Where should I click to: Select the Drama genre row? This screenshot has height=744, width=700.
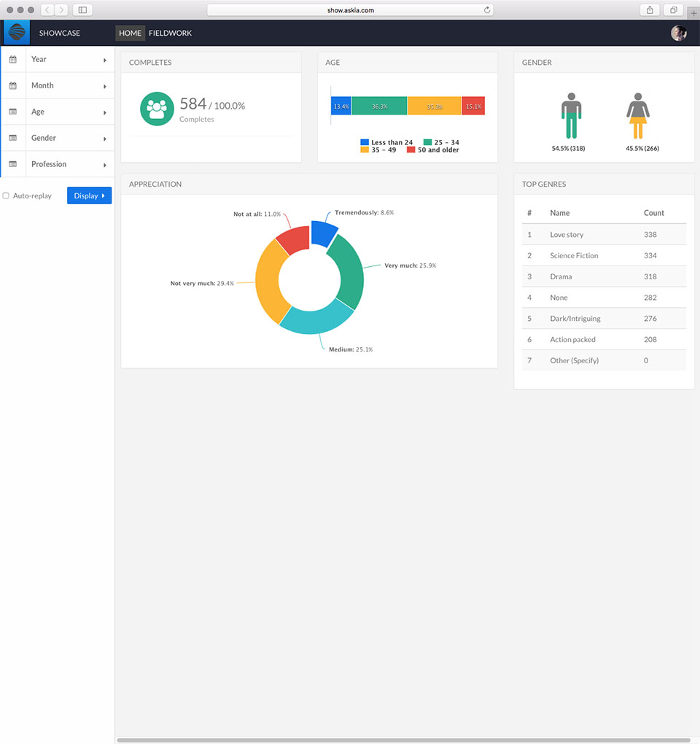coord(604,276)
